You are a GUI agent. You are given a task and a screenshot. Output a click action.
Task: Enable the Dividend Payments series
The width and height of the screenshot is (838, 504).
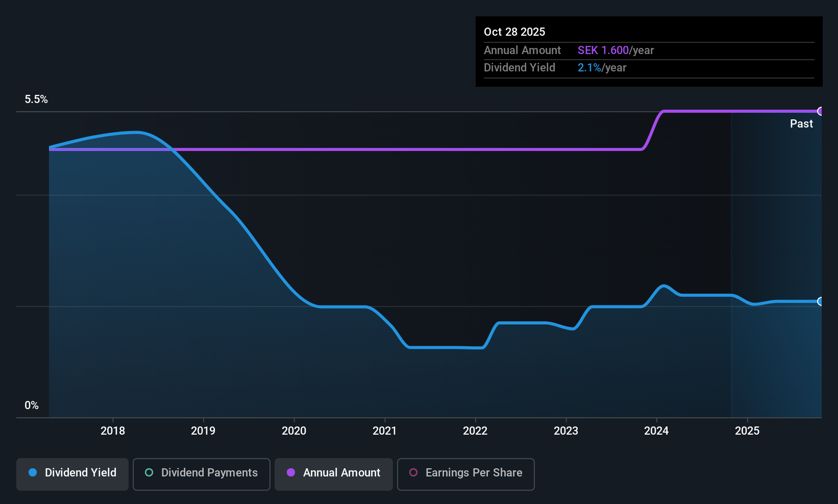(x=201, y=474)
